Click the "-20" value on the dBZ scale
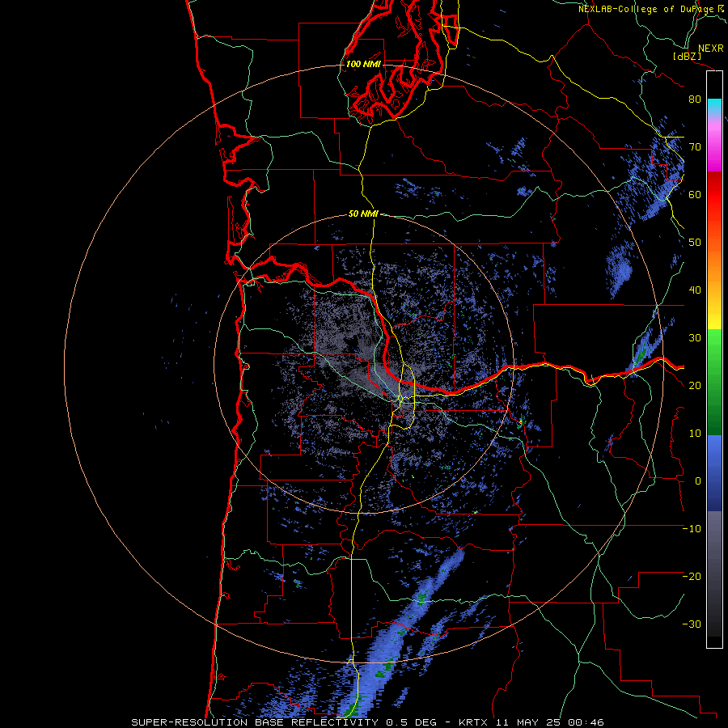Image resolution: width=728 pixels, height=728 pixels. coord(692,577)
